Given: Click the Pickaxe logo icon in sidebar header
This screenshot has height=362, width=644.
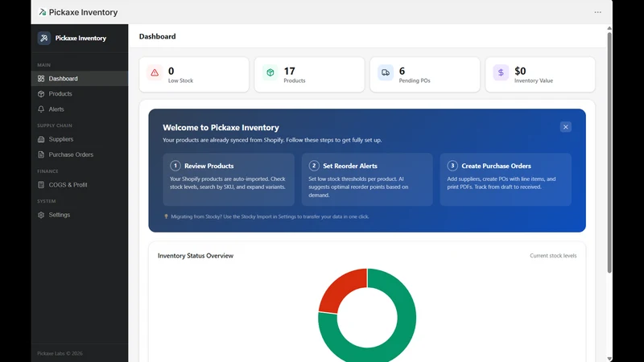Looking at the screenshot, I should point(44,38).
